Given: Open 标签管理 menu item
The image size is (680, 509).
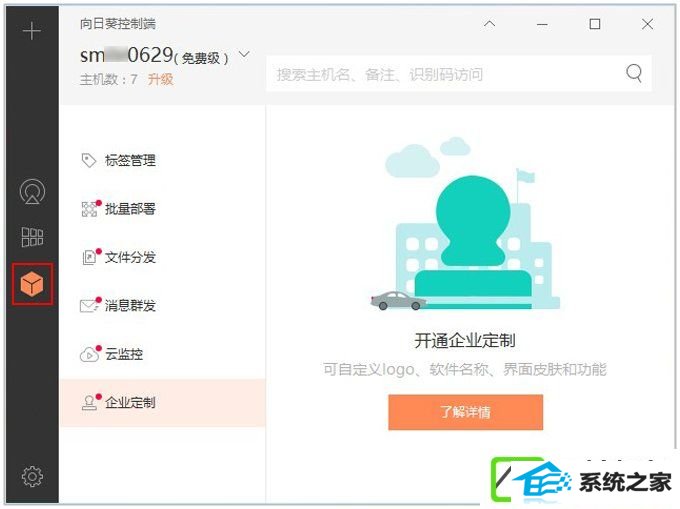Looking at the screenshot, I should pyautogui.click(x=162, y=160).
